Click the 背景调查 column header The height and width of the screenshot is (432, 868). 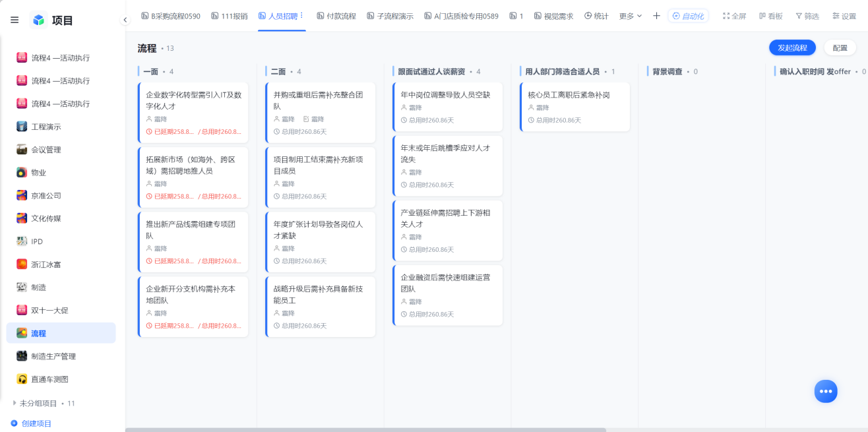point(667,71)
